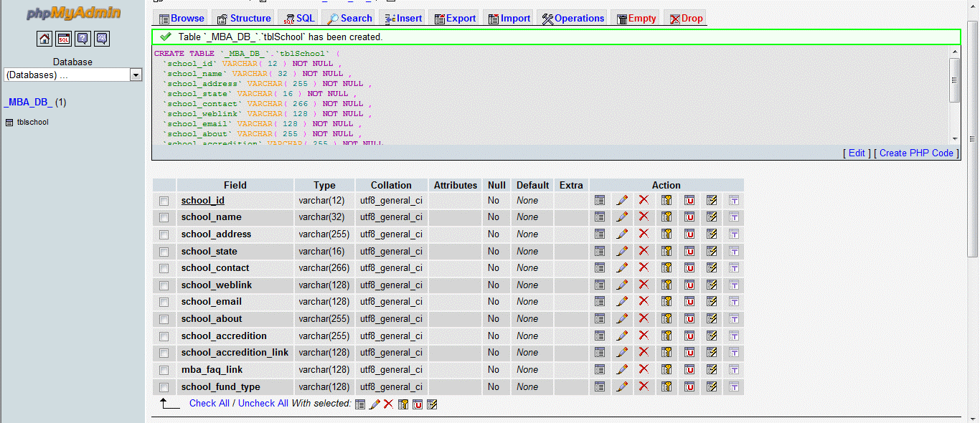Screen dimensions: 980x423
Task: Click With selected drop X icon
Action: point(388,404)
